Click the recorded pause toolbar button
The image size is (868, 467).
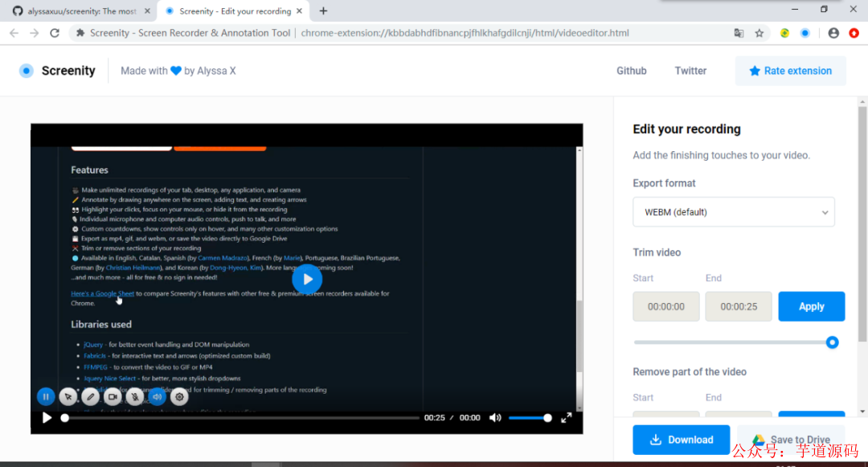pyautogui.click(x=46, y=396)
